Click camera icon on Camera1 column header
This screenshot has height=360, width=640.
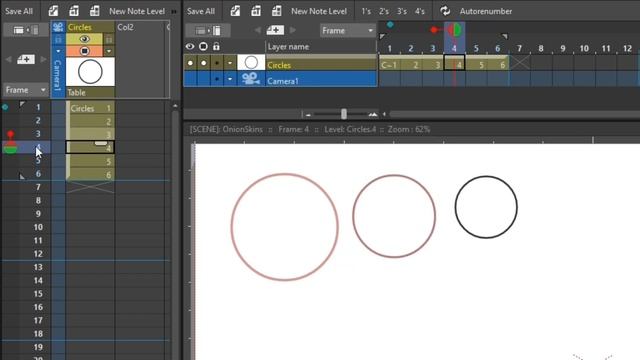pos(58,27)
